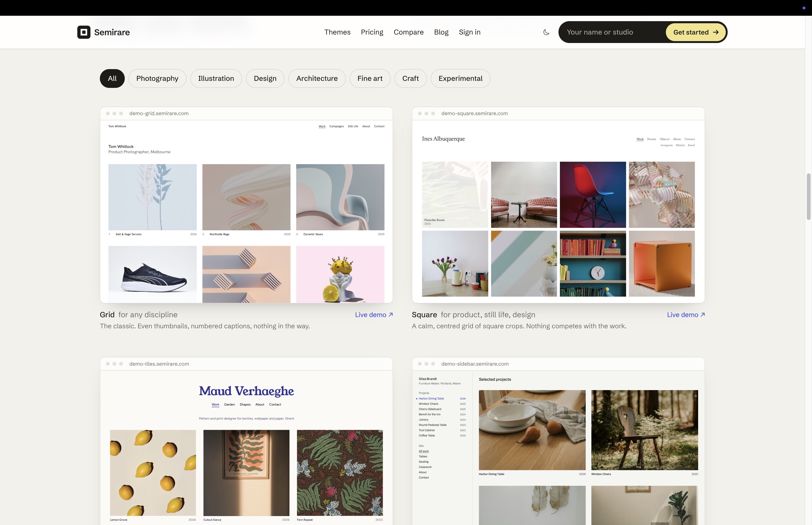Focus the 'Your name or studio' field
The image size is (812, 525).
[612, 32]
